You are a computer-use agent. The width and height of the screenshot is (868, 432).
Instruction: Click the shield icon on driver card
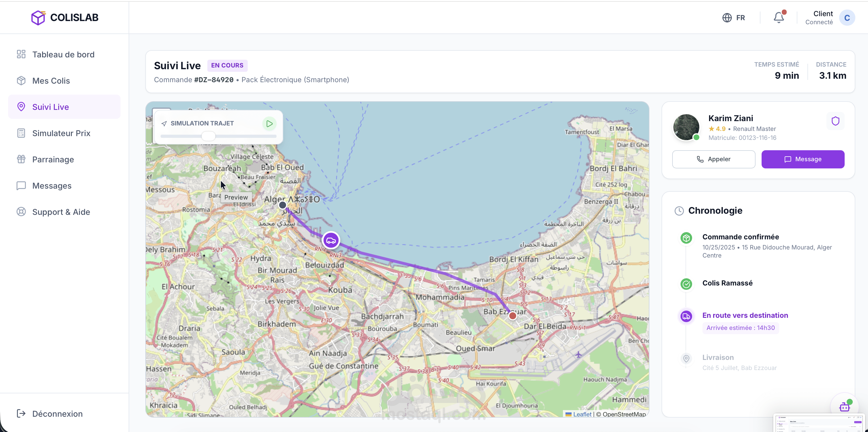[x=835, y=121]
